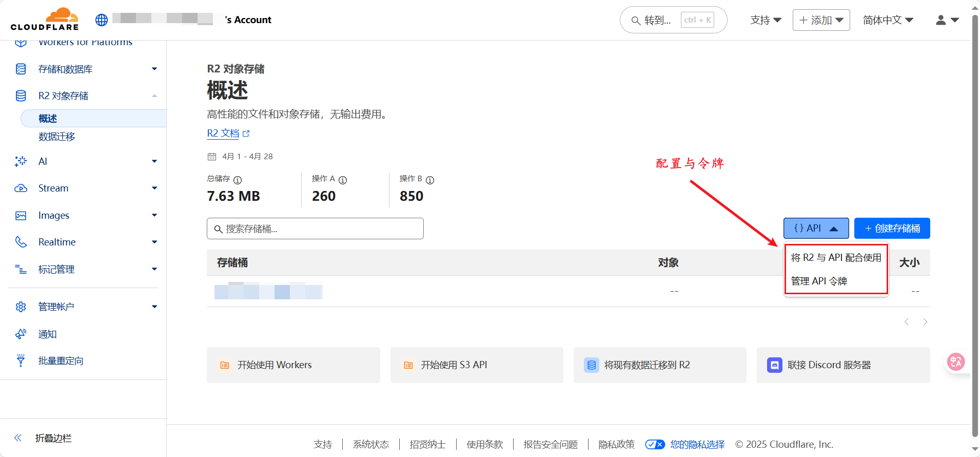The height and width of the screenshot is (457, 980).
Task: Click the 对象 column header
Action: point(668,262)
